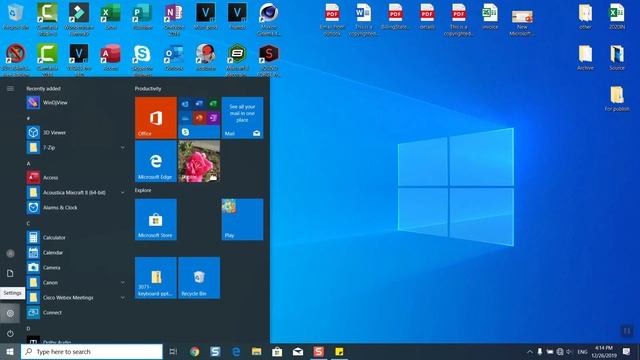Image resolution: width=640 pixels, height=360 pixels.
Task: Click the '#' header in app list
Action: pos(29,118)
